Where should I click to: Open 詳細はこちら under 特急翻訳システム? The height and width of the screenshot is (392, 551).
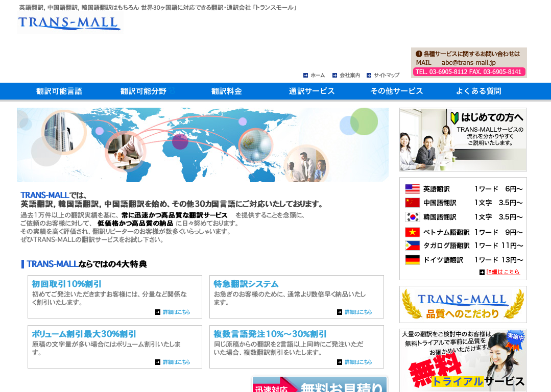pyautogui.click(x=358, y=312)
